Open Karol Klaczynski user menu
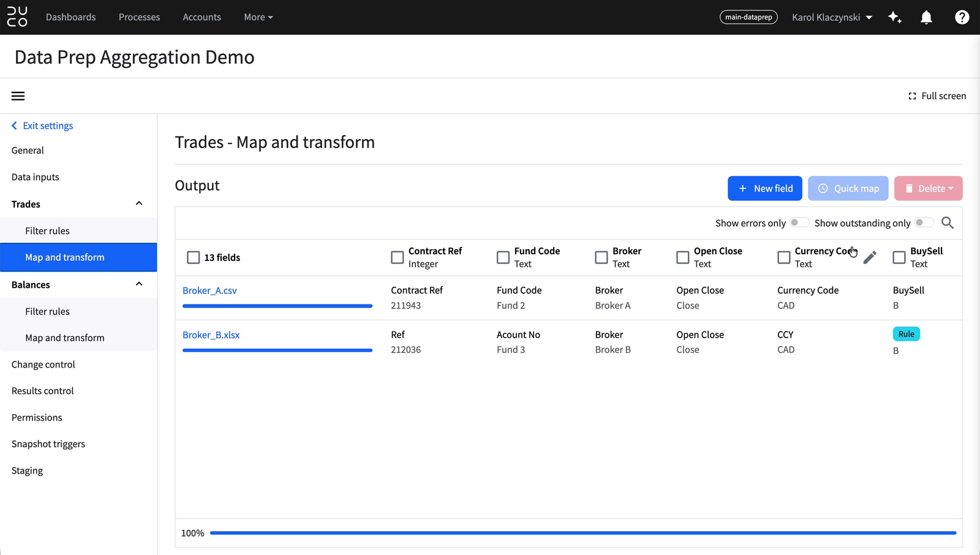 (832, 17)
